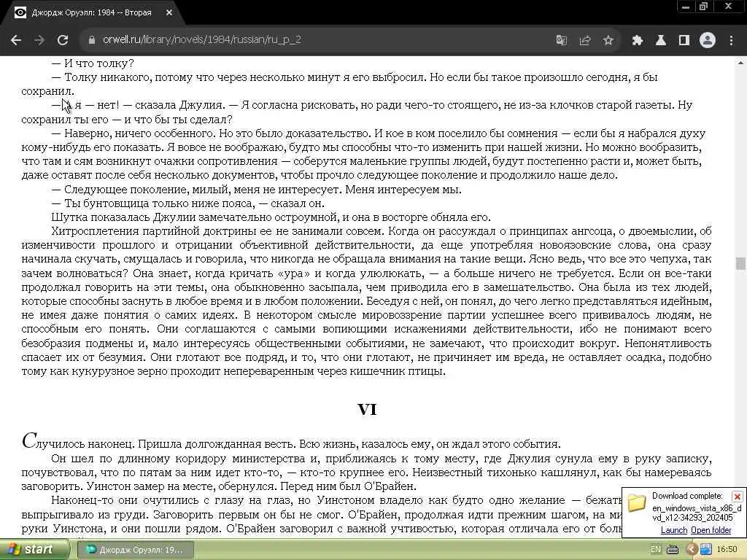Click the 16:50 taskbar clock
The width and height of the screenshot is (747, 560).
tap(727, 550)
